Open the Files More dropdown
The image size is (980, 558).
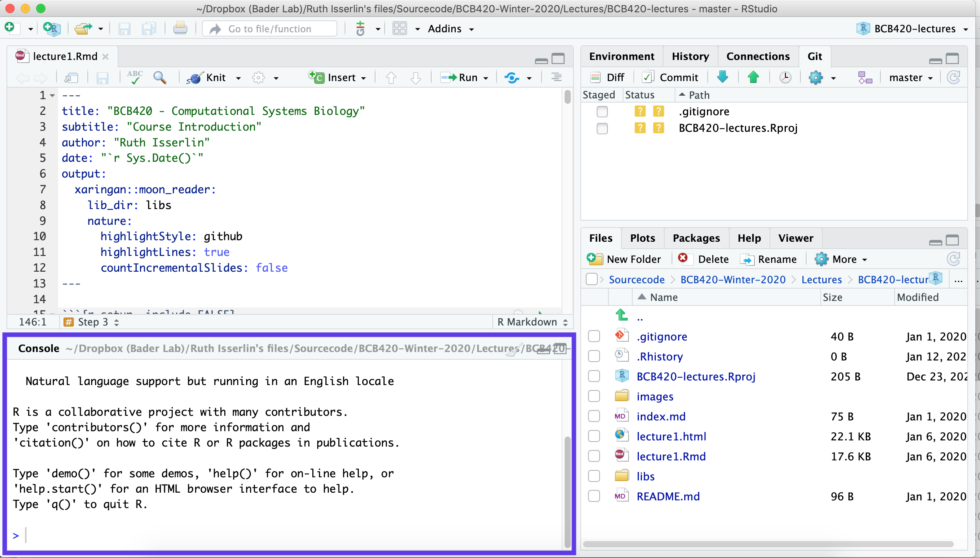(x=841, y=259)
